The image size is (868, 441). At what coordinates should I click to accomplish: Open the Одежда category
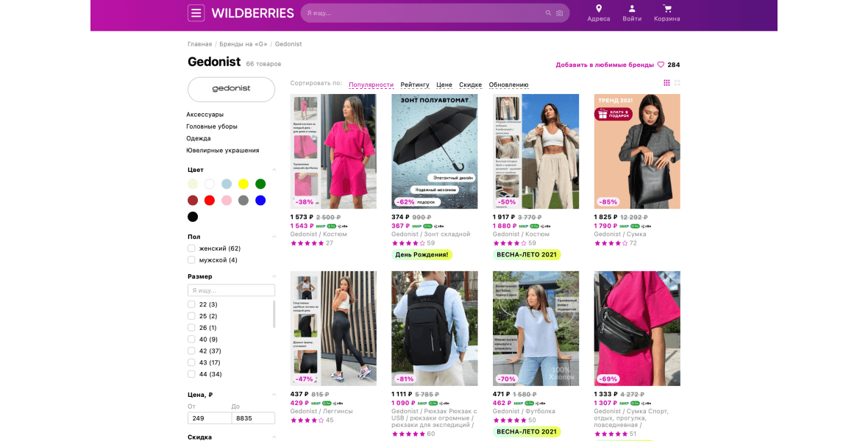[198, 138]
